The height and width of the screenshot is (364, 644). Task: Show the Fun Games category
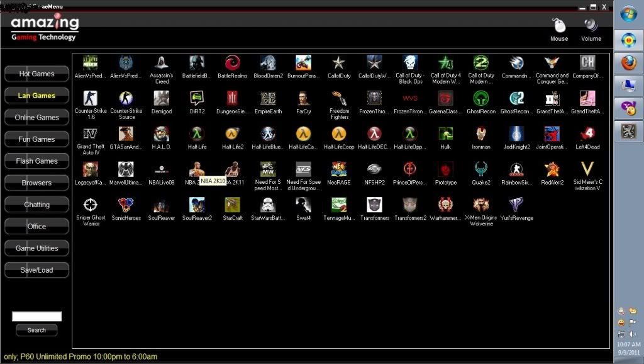point(36,139)
